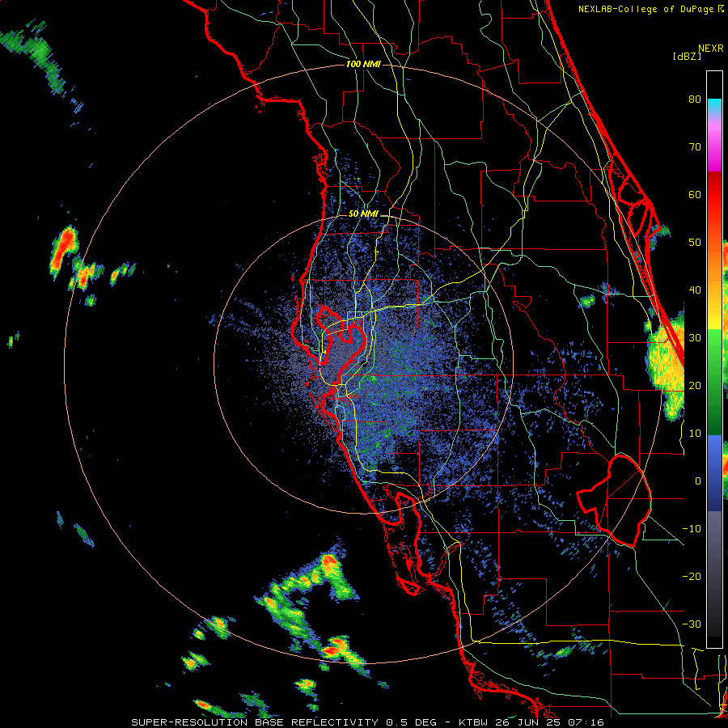
Task: Pick the blue segment of the color bar
Action: pos(714,472)
